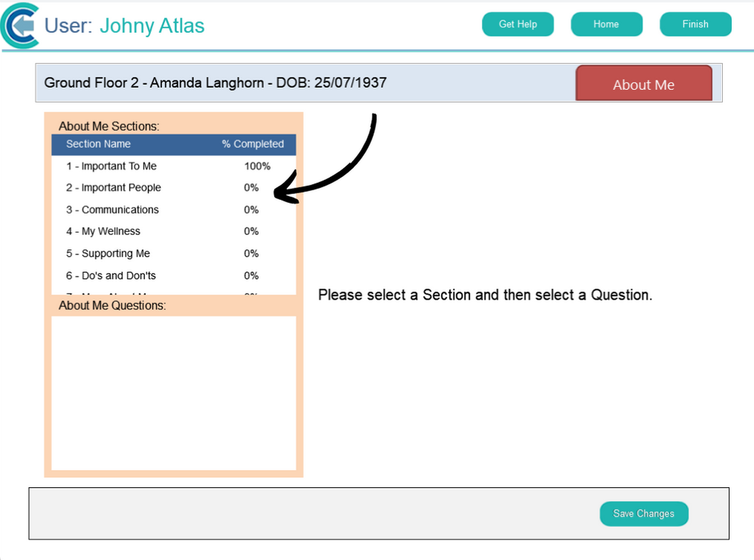Open the Get Help page
Viewport: 754px width, 560px height.
click(x=518, y=25)
